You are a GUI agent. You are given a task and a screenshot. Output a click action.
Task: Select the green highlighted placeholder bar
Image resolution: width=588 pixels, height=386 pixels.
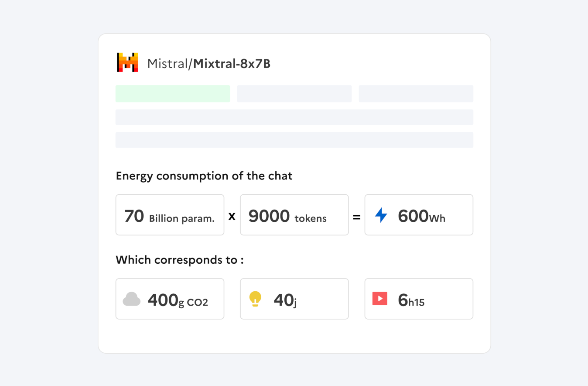pos(173,94)
